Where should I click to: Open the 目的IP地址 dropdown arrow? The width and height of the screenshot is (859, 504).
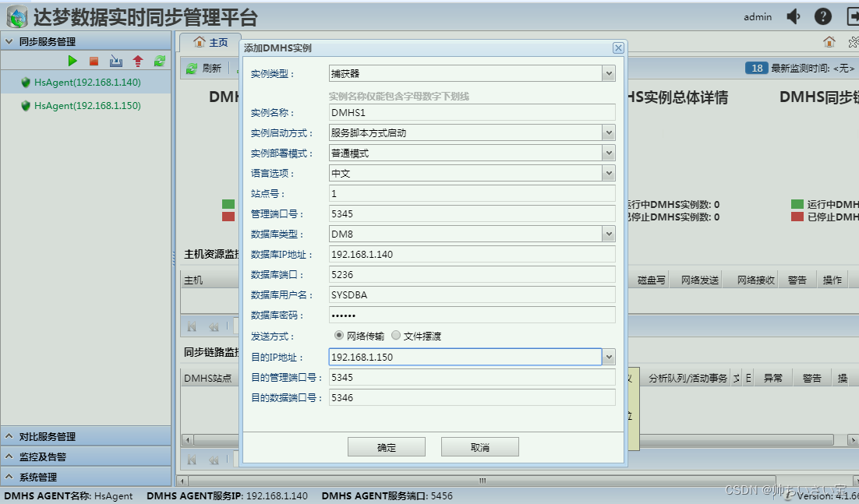tap(608, 357)
